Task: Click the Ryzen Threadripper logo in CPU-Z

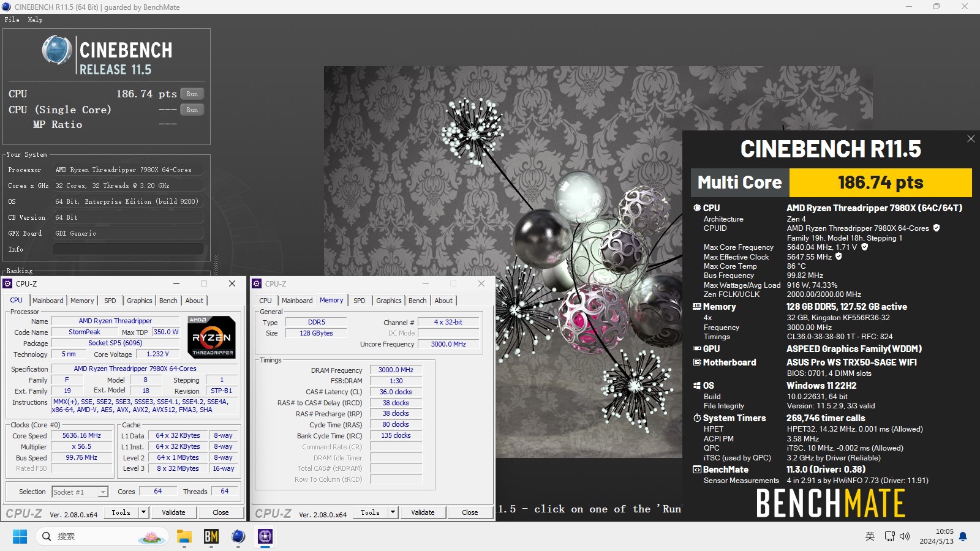Action: point(211,337)
